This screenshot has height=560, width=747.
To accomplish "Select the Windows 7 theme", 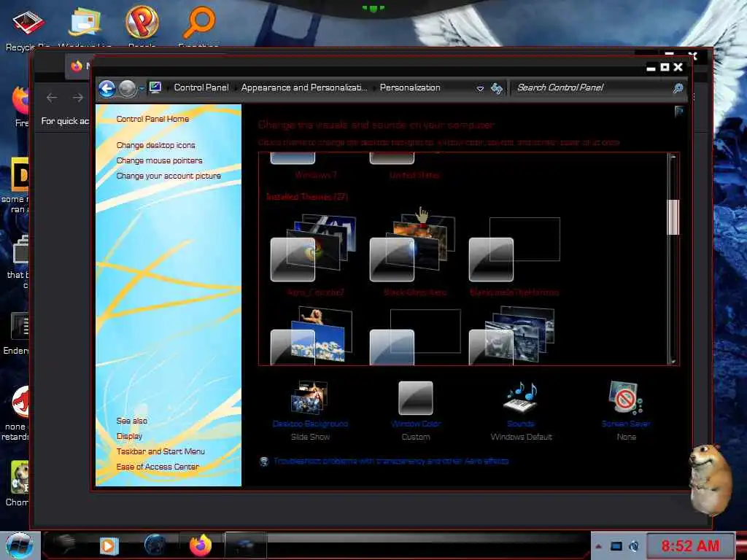I will pyautogui.click(x=315, y=175).
